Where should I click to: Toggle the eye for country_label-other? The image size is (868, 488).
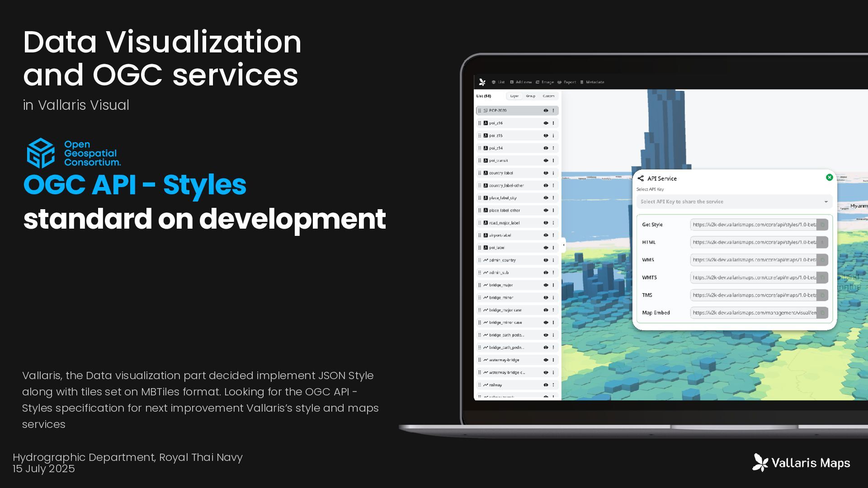point(546,186)
